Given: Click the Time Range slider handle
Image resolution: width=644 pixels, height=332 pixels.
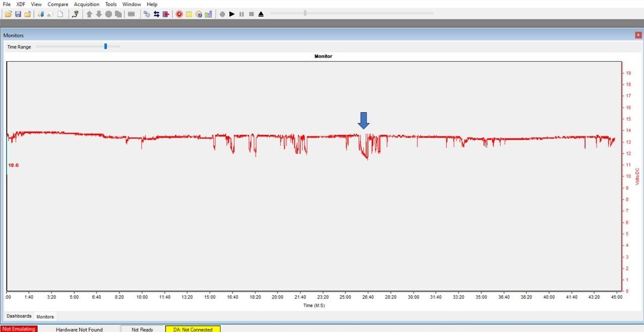Looking at the screenshot, I should coord(106,46).
